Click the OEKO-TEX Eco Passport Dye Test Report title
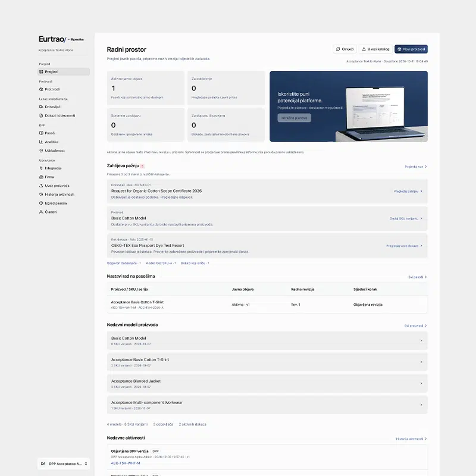Image resolution: width=476 pixels, height=476 pixels. coord(148,246)
